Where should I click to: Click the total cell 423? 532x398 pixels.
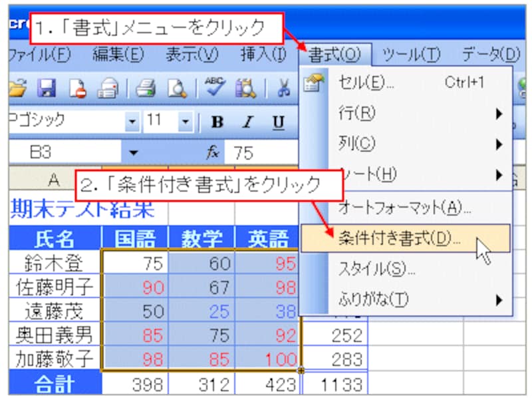pos(267,385)
